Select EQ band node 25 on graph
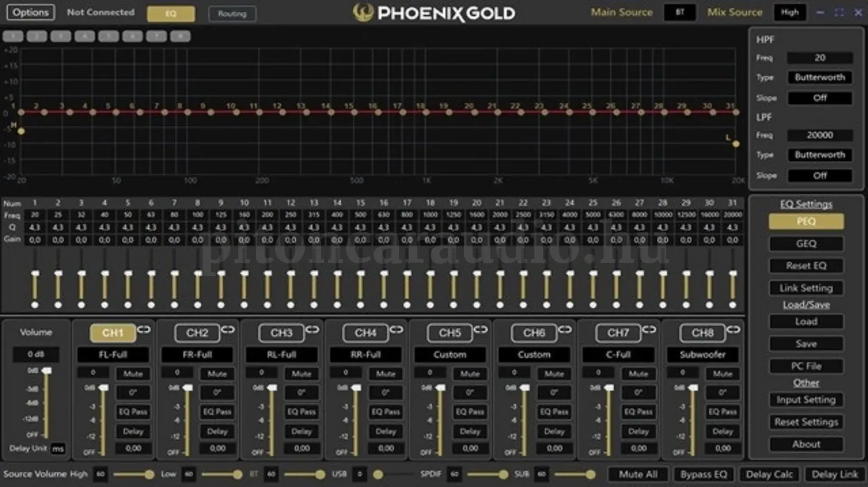 (x=593, y=112)
